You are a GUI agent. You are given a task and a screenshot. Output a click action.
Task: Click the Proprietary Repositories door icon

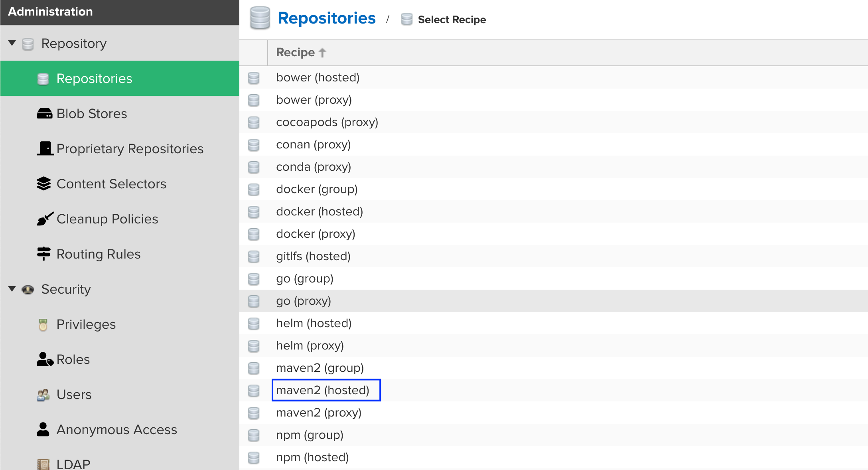[45, 148]
